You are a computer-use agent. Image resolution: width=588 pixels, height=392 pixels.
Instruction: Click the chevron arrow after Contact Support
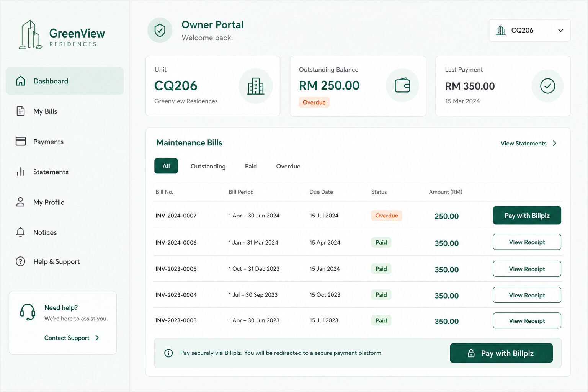97,338
